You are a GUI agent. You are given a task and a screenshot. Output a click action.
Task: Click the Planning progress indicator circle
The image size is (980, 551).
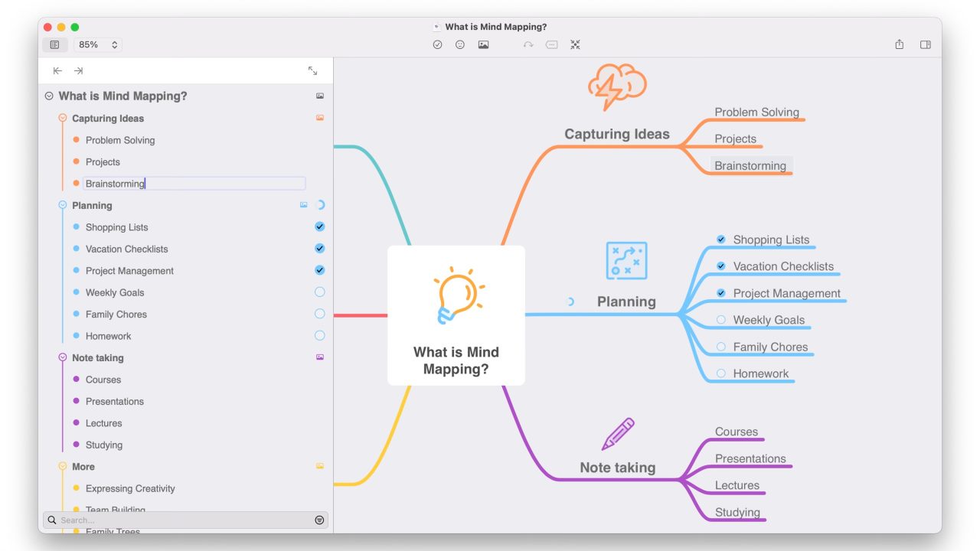point(570,301)
